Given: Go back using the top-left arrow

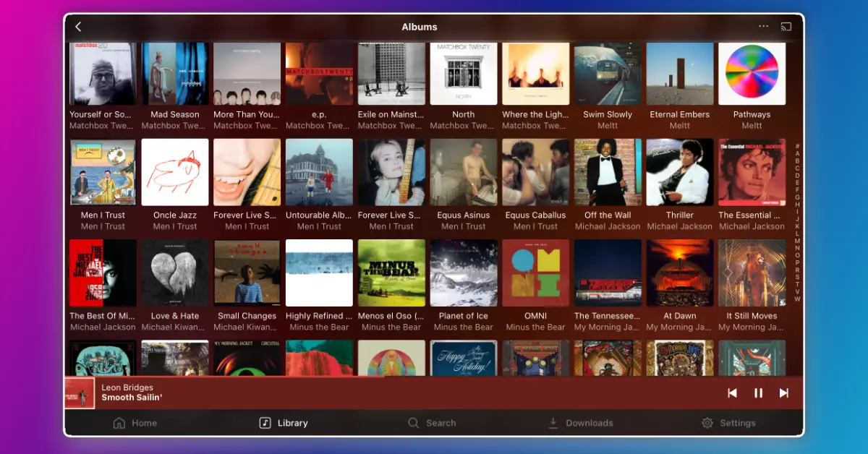Looking at the screenshot, I should click(x=78, y=27).
